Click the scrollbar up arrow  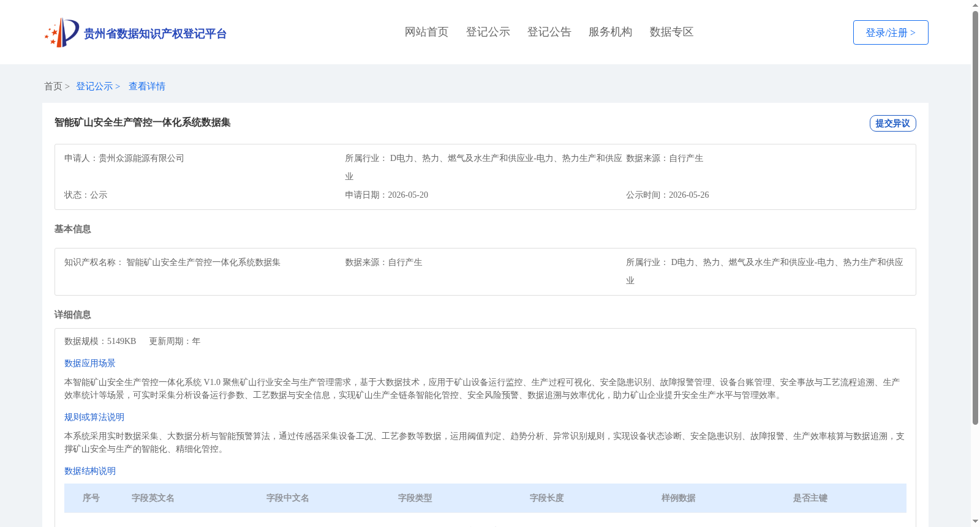(975, 5)
